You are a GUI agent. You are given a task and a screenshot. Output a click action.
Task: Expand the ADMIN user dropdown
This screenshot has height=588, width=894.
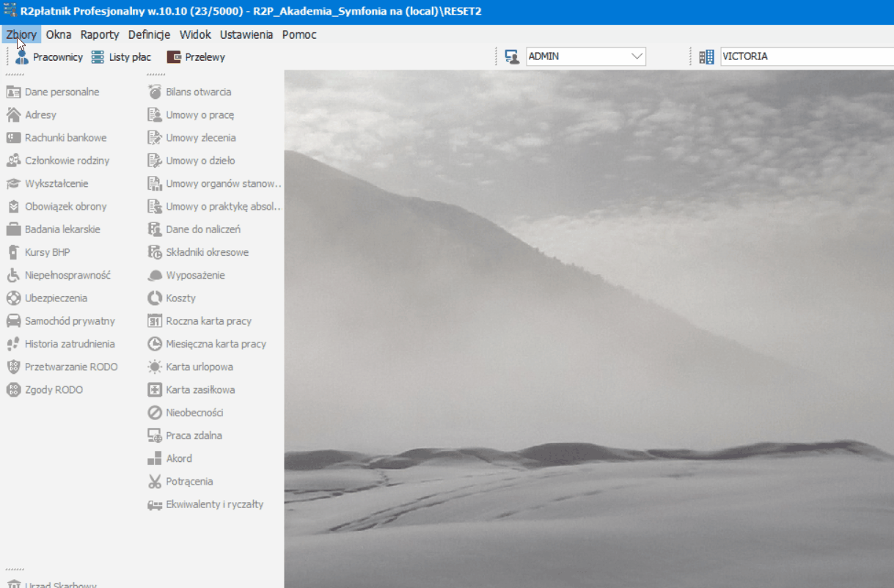pos(637,56)
